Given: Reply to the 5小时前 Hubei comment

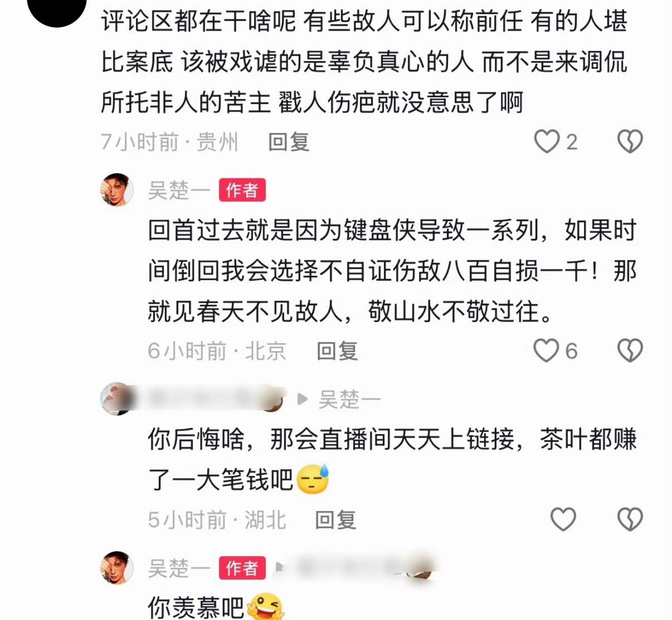Looking at the screenshot, I should coord(335,520).
